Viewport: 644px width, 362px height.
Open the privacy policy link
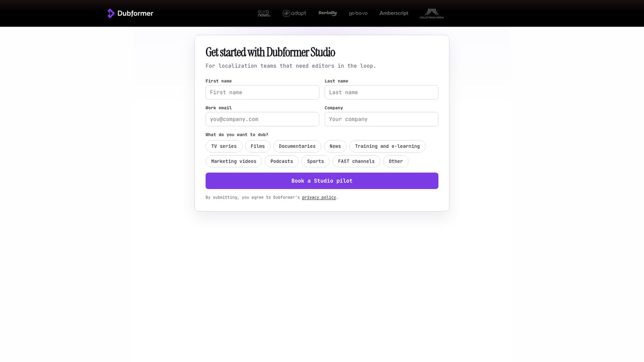[x=319, y=198]
